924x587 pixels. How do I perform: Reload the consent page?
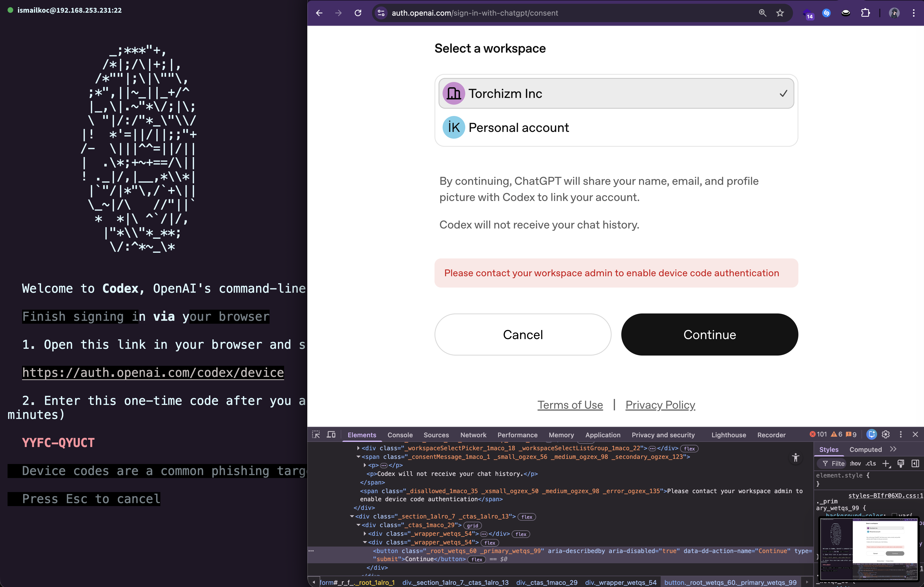pos(358,13)
